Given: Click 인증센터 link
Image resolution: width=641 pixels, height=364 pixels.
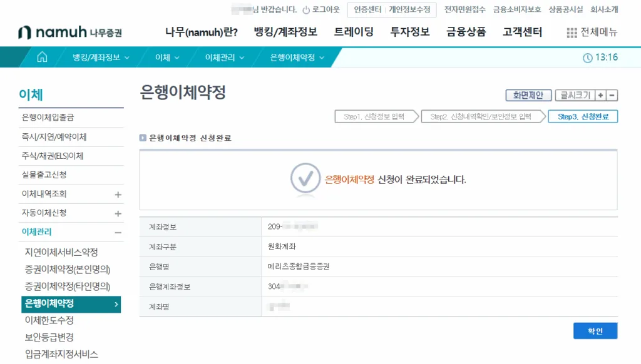Looking at the screenshot, I should coord(367,9).
